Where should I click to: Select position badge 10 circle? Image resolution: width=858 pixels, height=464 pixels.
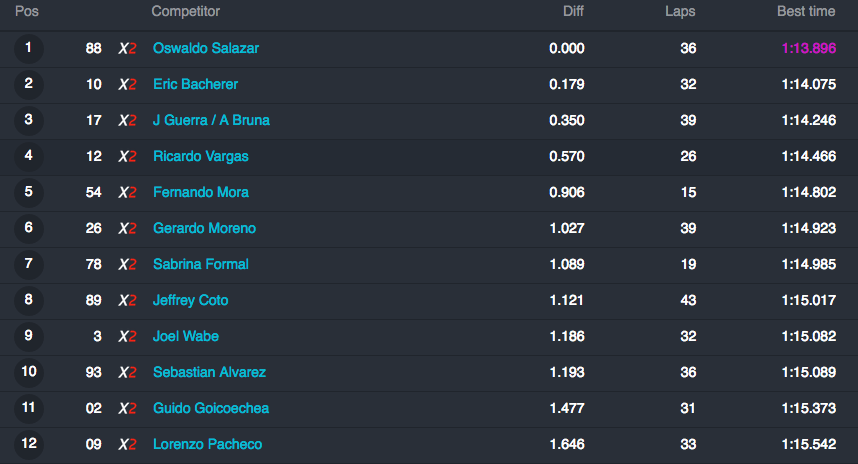pos(28,372)
